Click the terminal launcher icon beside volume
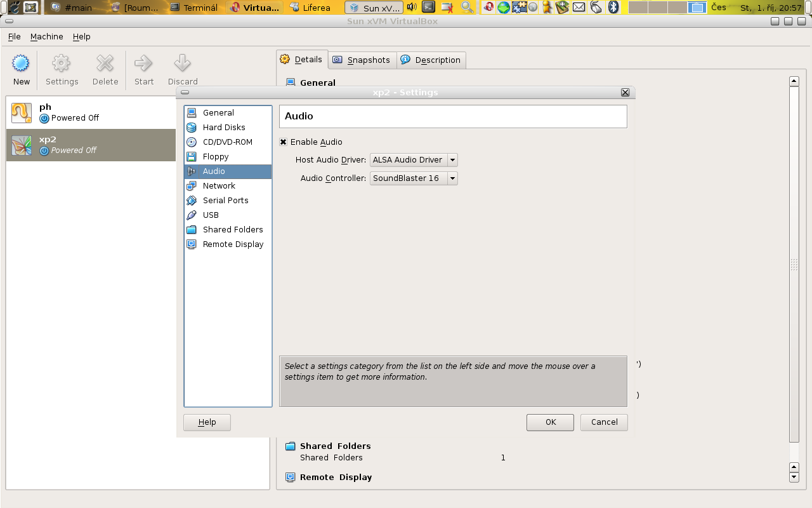The height and width of the screenshot is (508, 812). point(429,8)
